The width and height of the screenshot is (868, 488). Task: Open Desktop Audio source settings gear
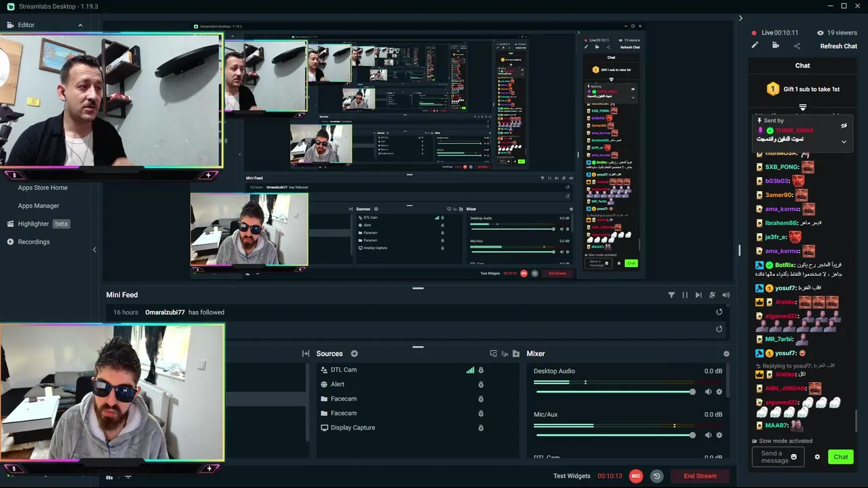tap(719, 392)
